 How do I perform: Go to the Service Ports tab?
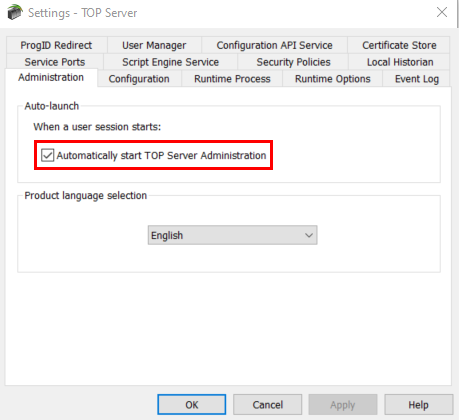point(55,62)
